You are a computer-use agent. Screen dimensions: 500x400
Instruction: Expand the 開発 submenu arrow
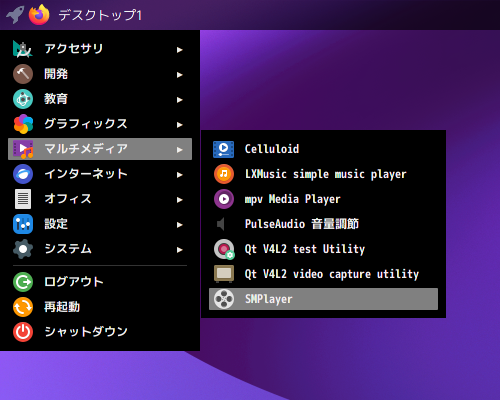(180, 75)
